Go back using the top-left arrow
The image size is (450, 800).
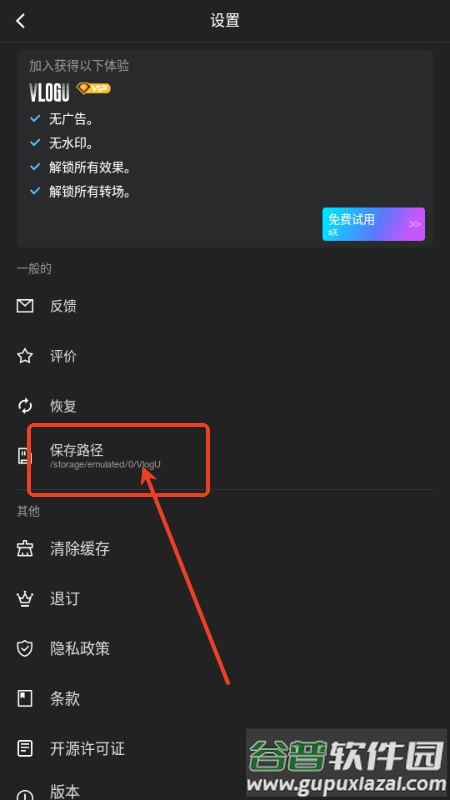(x=20, y=21)
